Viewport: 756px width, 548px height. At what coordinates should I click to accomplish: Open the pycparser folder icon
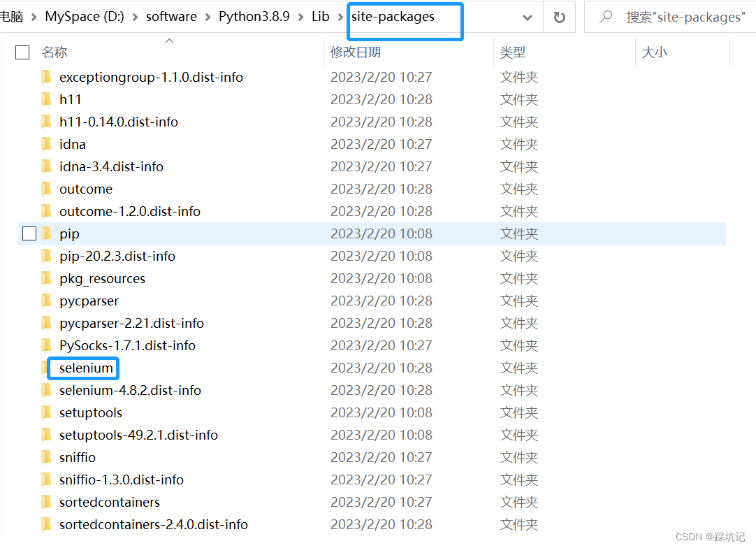point(46,301)
